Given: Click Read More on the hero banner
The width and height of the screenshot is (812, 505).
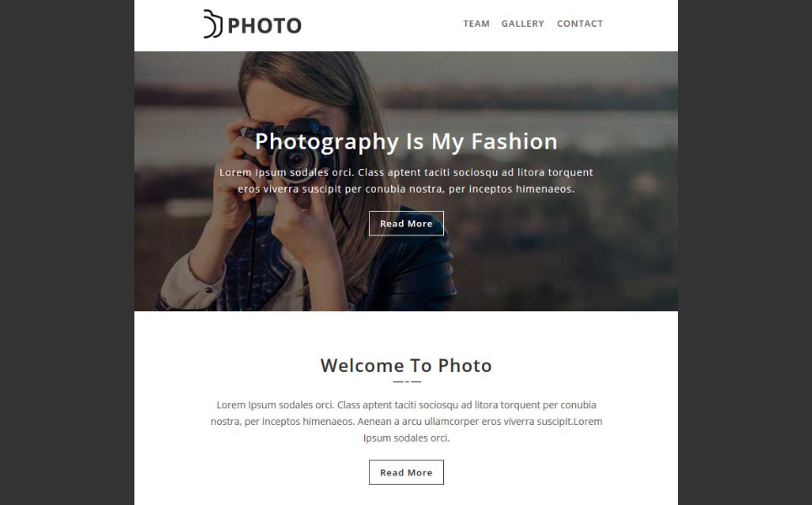Looking at the screenshot, I should pyautogui.click(x=406, y=223).
